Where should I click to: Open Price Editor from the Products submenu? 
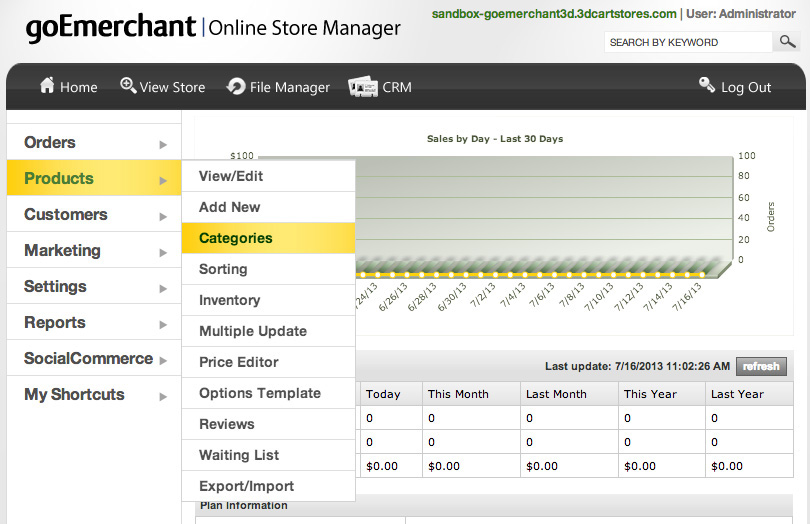269,362
